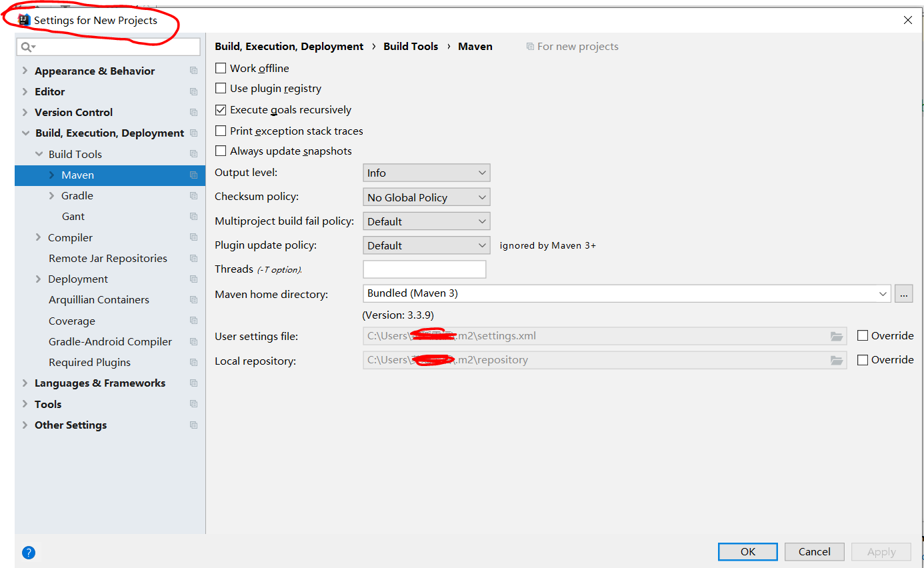Click the OK button

pyautogui.click(x=748, y=551)
